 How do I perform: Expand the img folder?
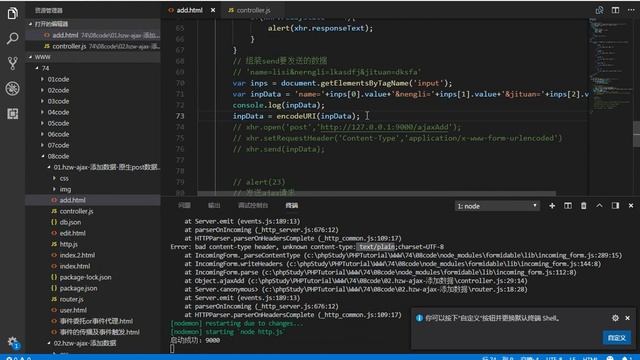(x=93, y=189)
